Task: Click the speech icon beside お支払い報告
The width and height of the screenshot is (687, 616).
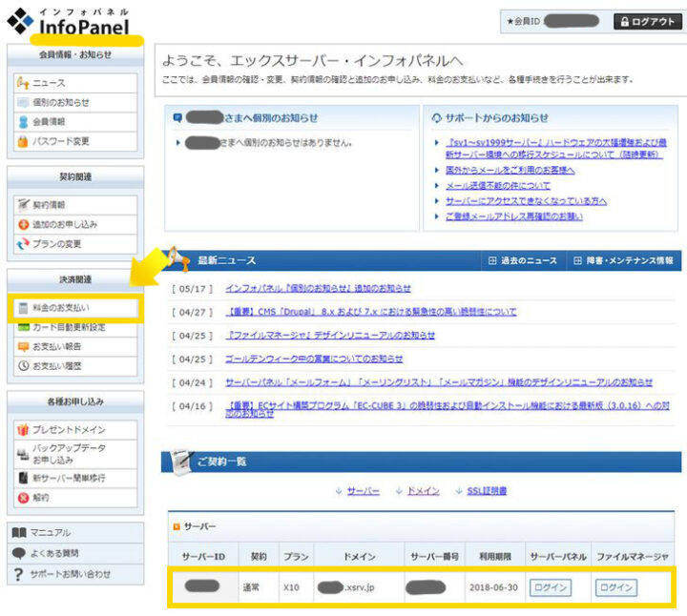Action: [23, 347]
